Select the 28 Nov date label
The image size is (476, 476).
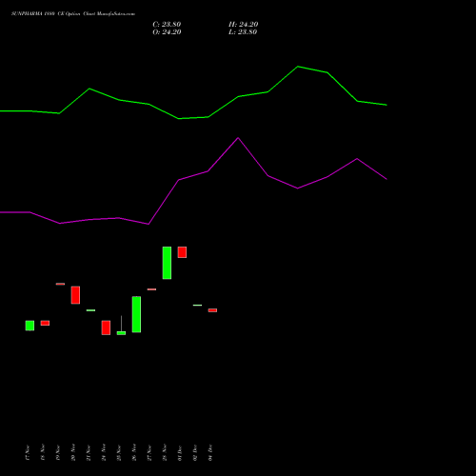165,452
